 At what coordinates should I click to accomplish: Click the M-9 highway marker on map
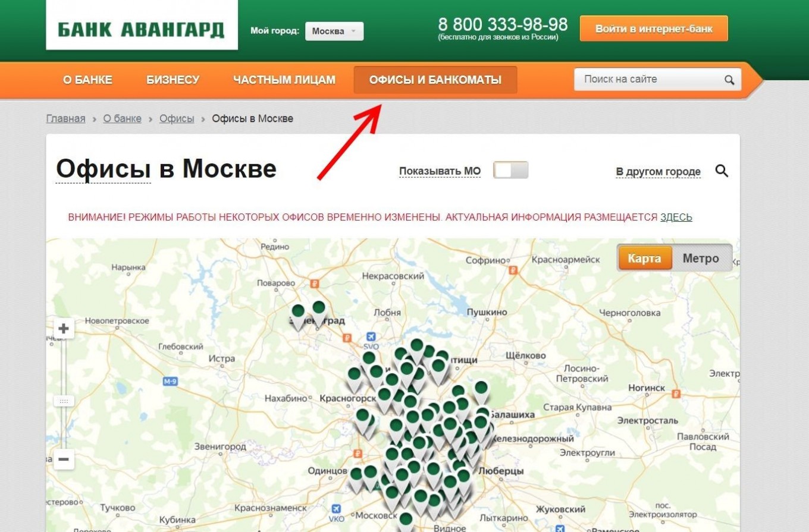click(170, 381)
